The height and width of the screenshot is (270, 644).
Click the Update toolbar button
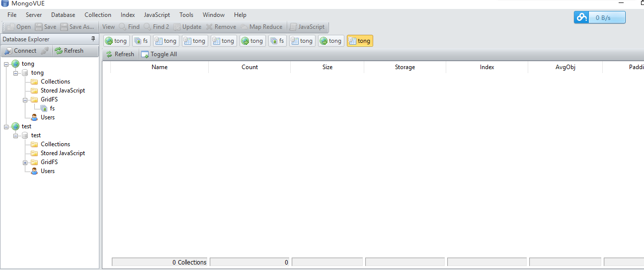pos(187,27)
